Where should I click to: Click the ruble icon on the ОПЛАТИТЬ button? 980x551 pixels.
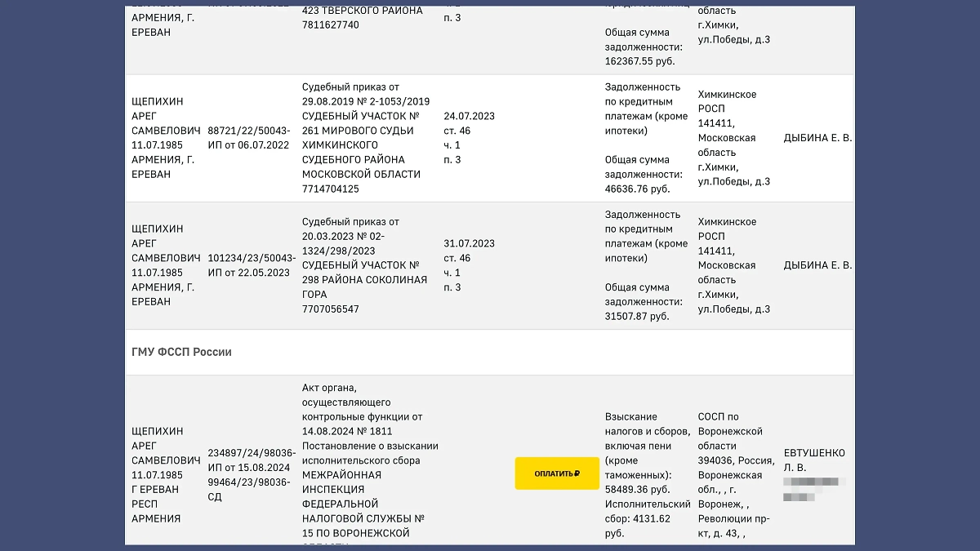click(x=577, y=473)
